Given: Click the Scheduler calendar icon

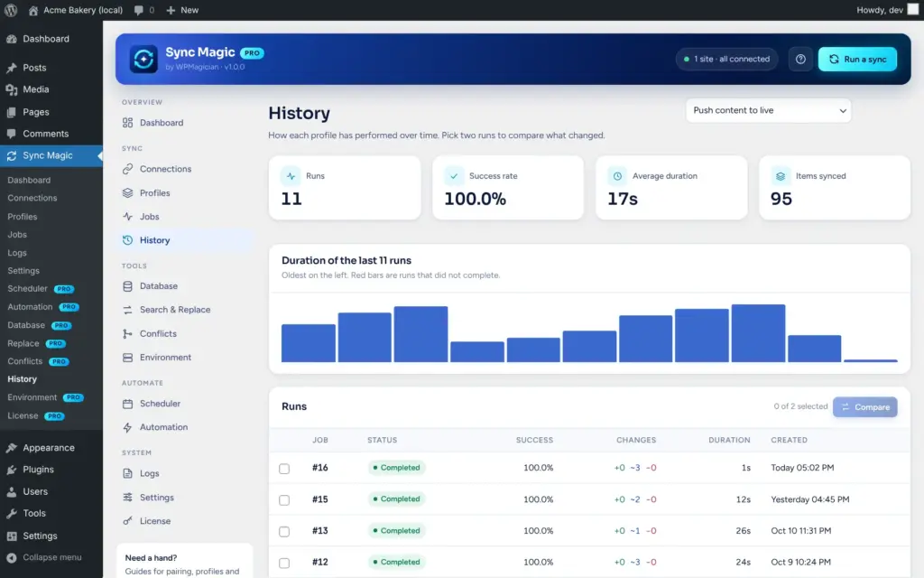Looking at the screenshot, I should (x=127, y=404).
